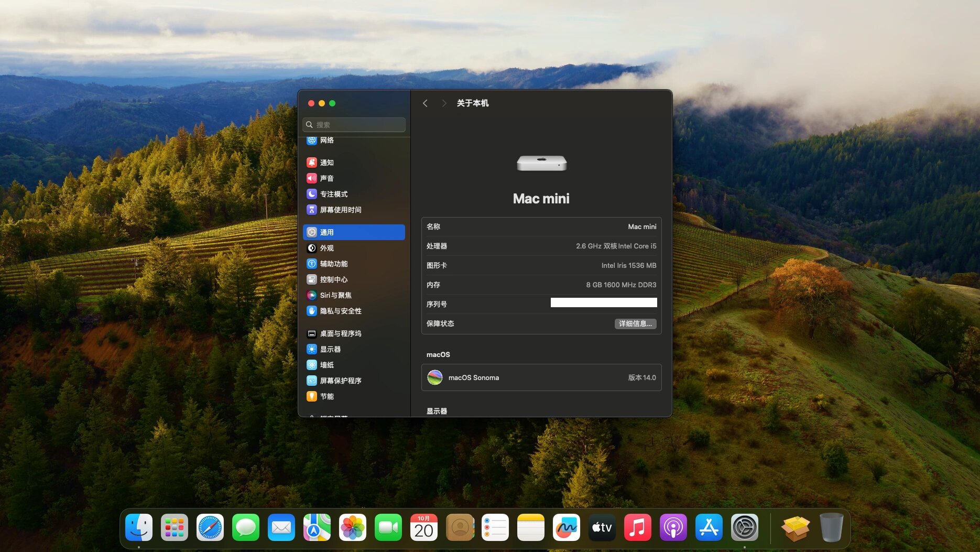
Task: Zoom the System Settings window
Action: point(332,103)
